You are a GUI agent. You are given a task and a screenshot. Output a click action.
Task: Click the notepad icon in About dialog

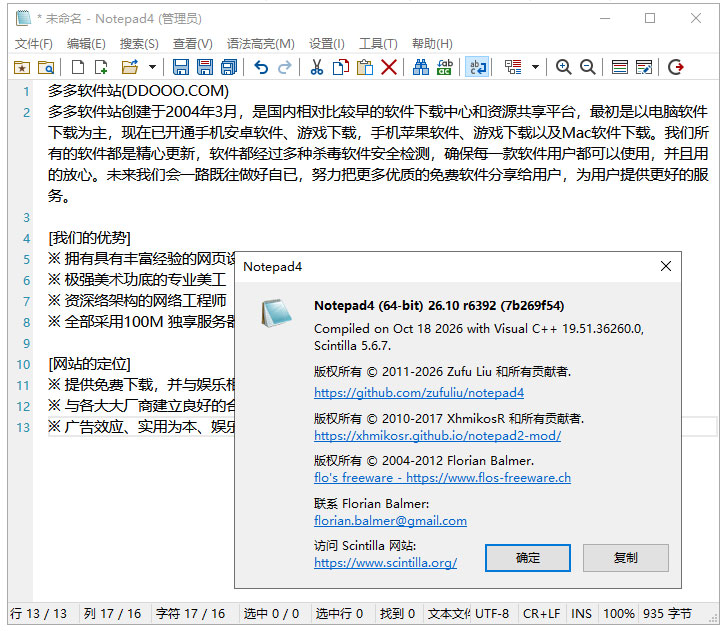[276, 313]
